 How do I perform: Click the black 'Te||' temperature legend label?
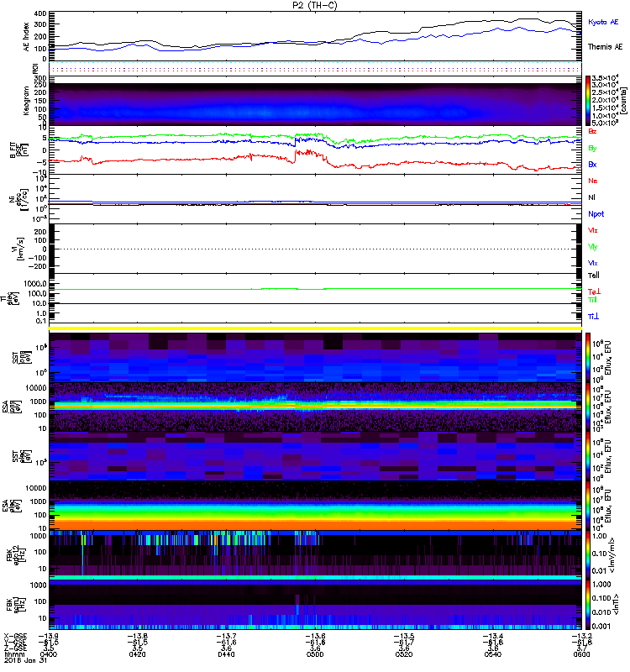[x=593, y=276]
